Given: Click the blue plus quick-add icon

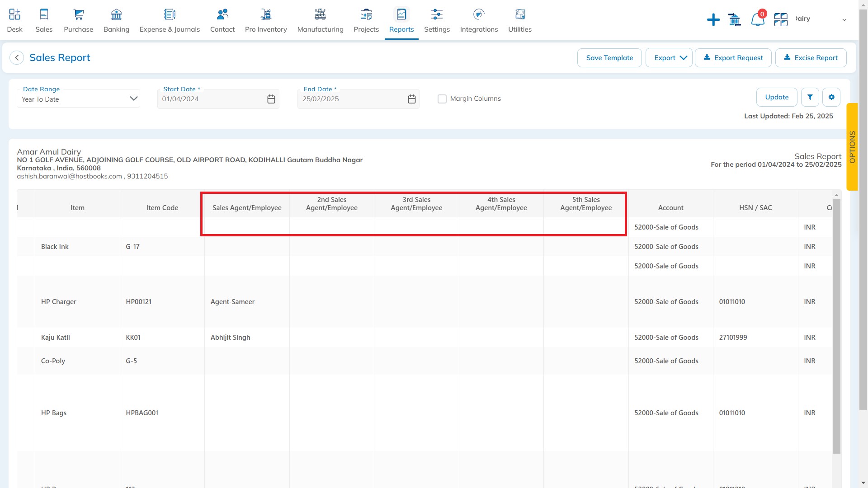Looking at the screenshot, I should pyautogui.click(x=713, y=19).
